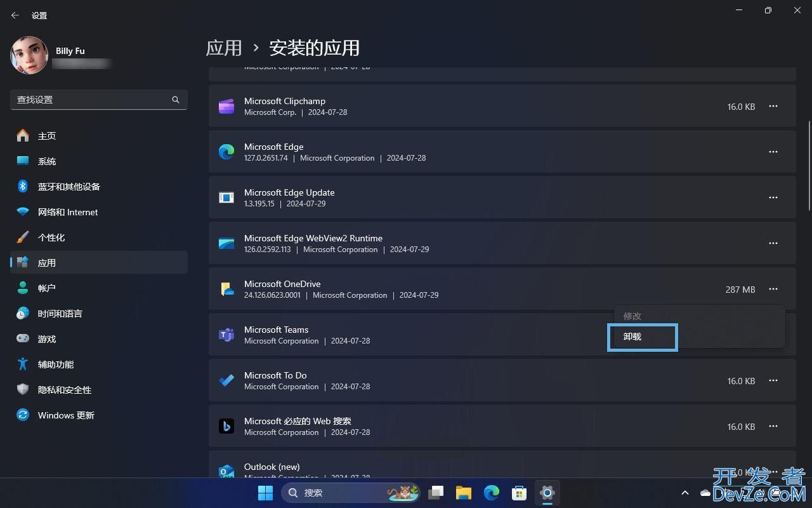
Task: Open more options for Microsoft Edge
Action: [773, 152]
